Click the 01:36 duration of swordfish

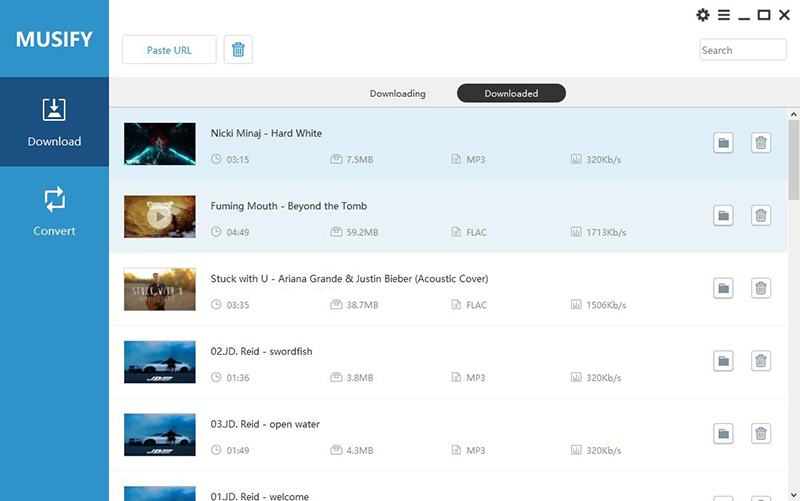[238, 378]
